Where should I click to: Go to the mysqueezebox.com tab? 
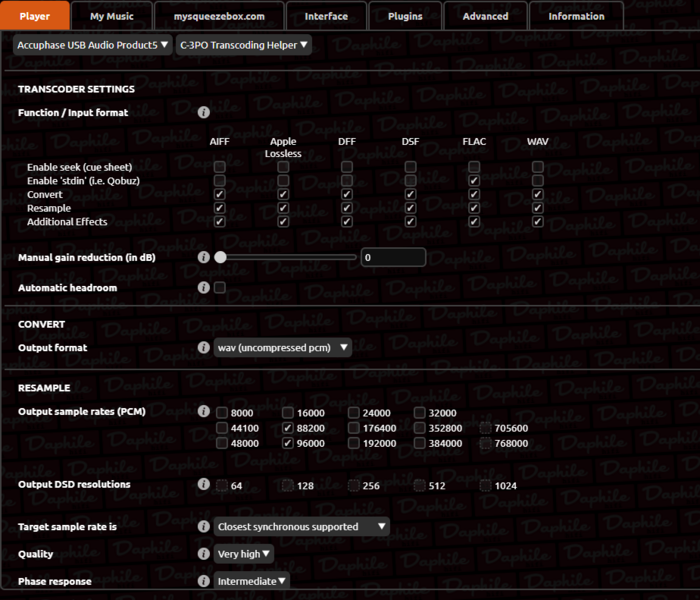219,16
